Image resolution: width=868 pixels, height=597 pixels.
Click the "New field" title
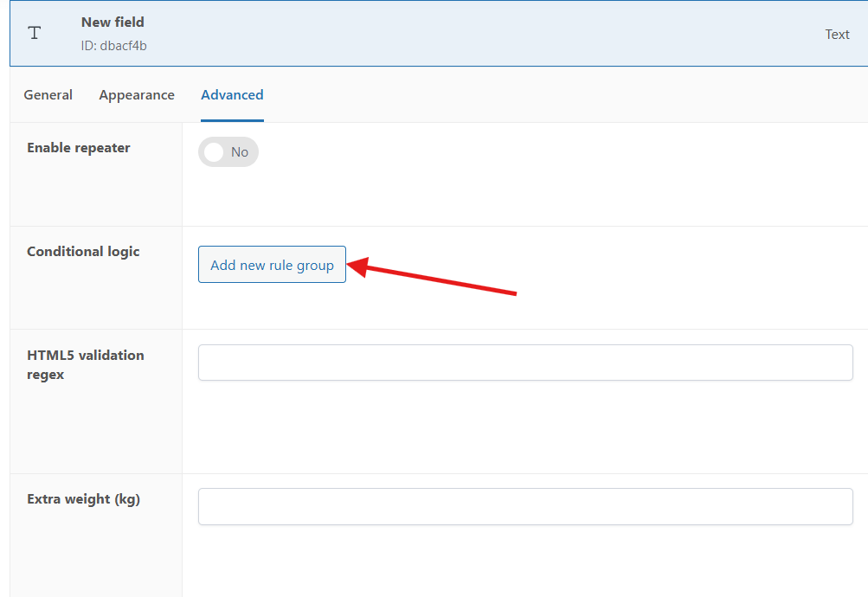[113, 22]
